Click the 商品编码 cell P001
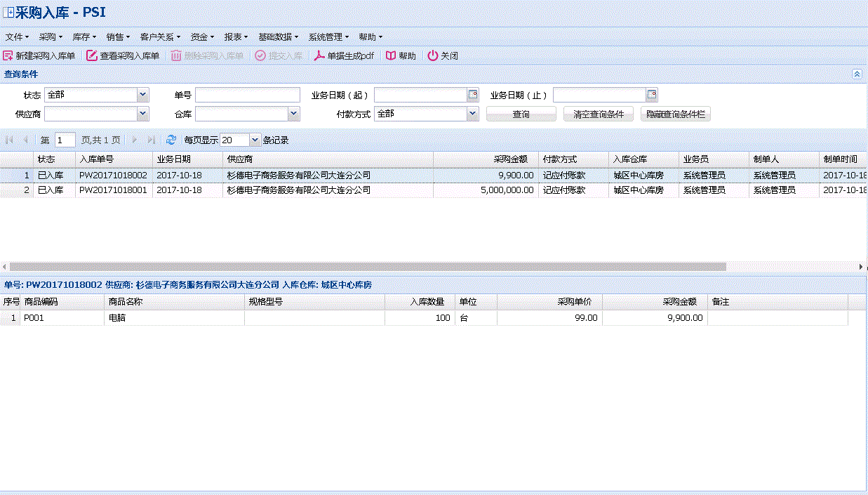The width and height of the screenshot is (868, 495). pyautogui.click(x=62, y=318)
